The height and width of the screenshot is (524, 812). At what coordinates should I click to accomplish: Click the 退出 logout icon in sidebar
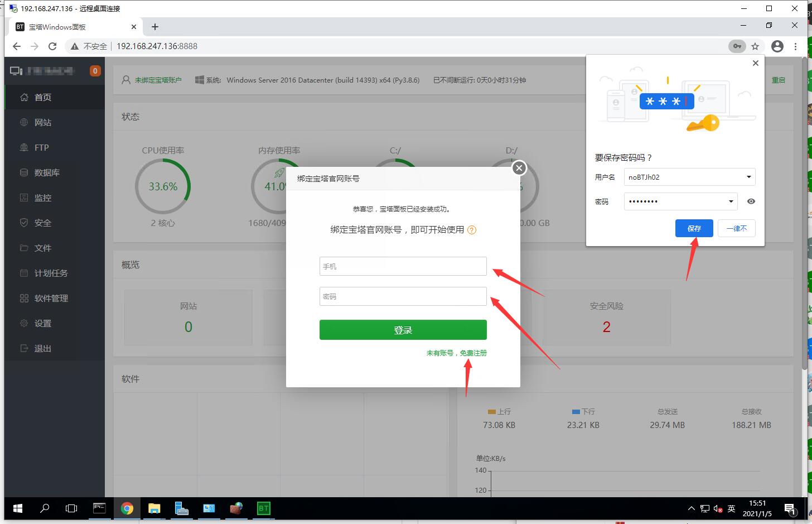[x=24, y=348]
